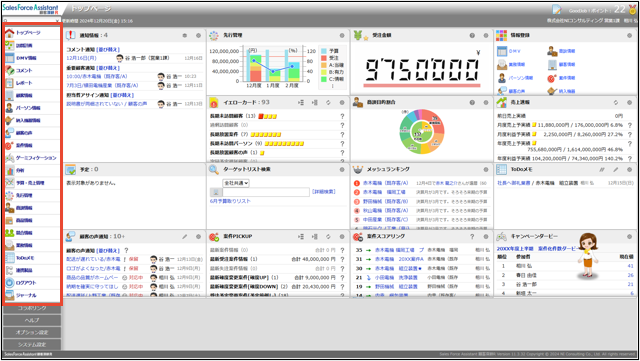The width and height of the screenshot is (640, 361).
Task: Click the ターゲットリスト検索 text input field
Action: (266, 192)
